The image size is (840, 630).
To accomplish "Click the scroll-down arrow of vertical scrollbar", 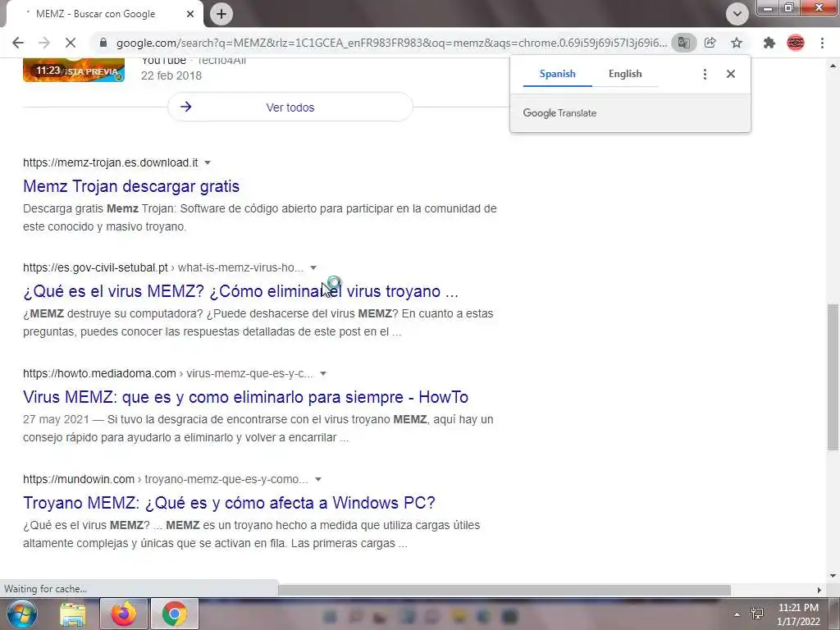I will 833,575.
